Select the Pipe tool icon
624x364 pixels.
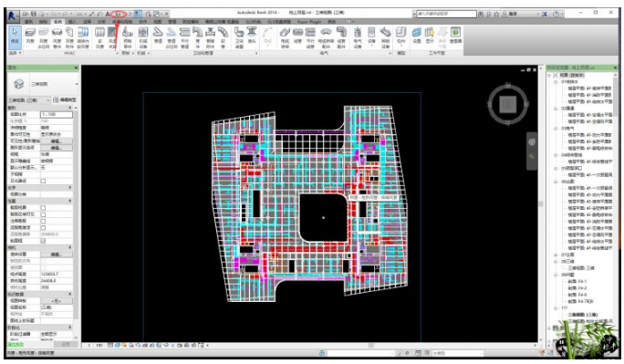tap(158, 35)
